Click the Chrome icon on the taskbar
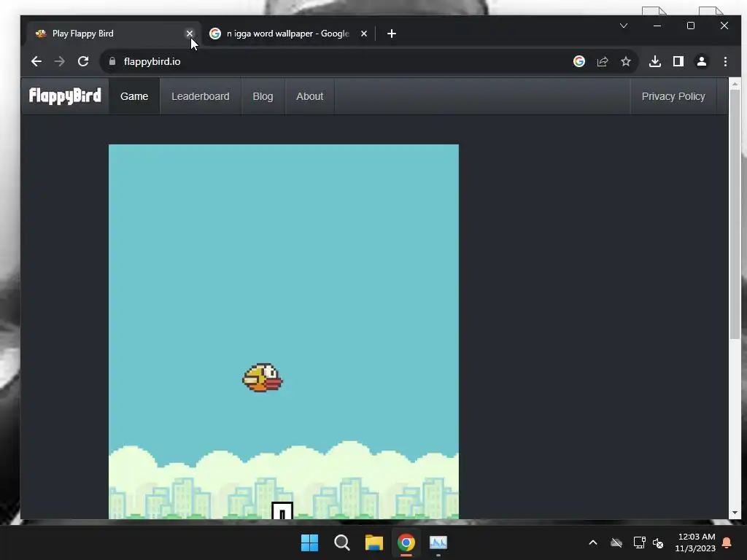 tap(406, 542)
